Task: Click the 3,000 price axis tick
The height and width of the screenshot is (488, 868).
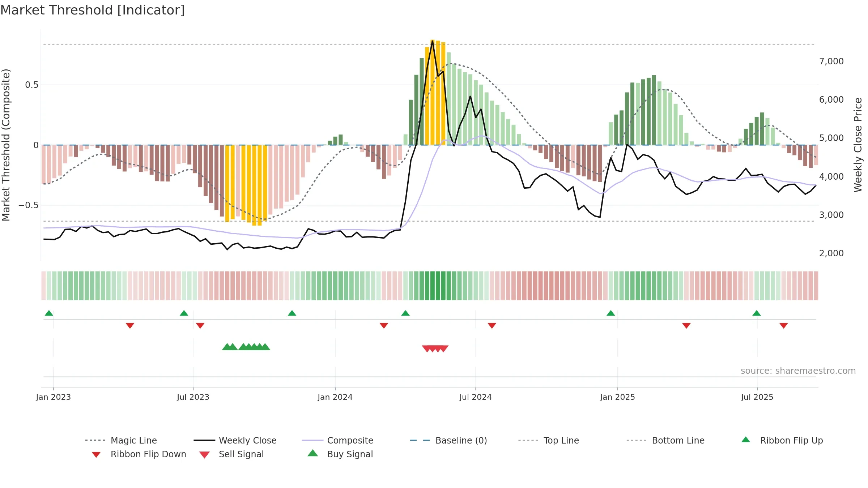Action: pos(831,215)
